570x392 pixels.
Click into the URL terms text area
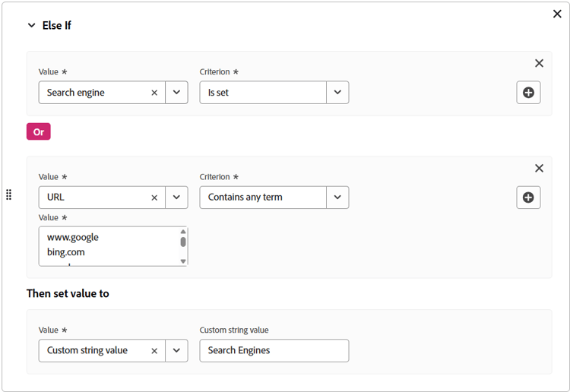pyautogui.click(x=106, y=245)
